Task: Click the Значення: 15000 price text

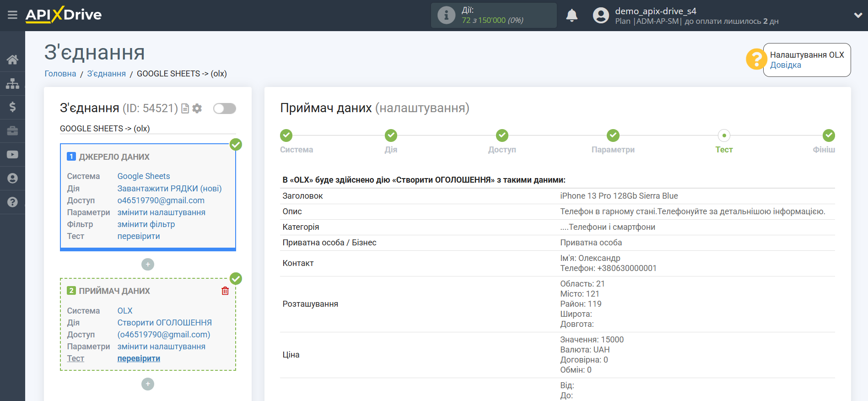Action: point(592,340)
